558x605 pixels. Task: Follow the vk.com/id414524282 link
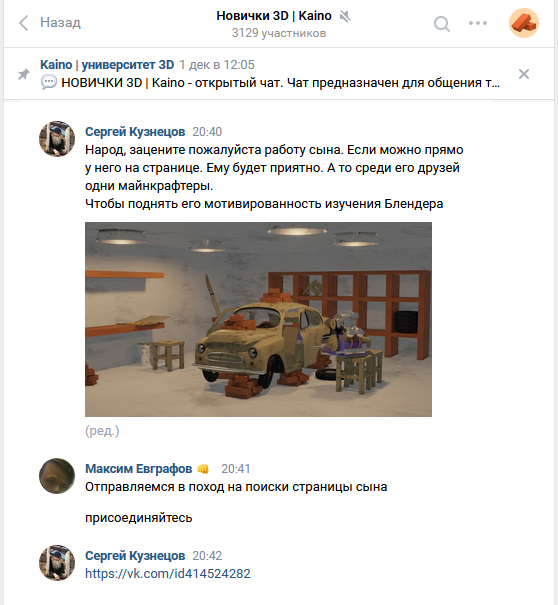(x=168, y=573)
